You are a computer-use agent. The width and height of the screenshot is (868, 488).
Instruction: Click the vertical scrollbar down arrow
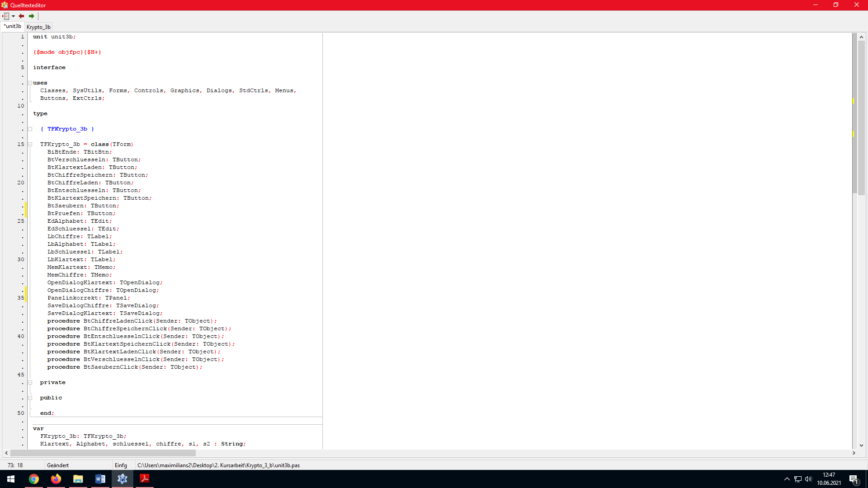pyautogui.click(x=861, y=445)
